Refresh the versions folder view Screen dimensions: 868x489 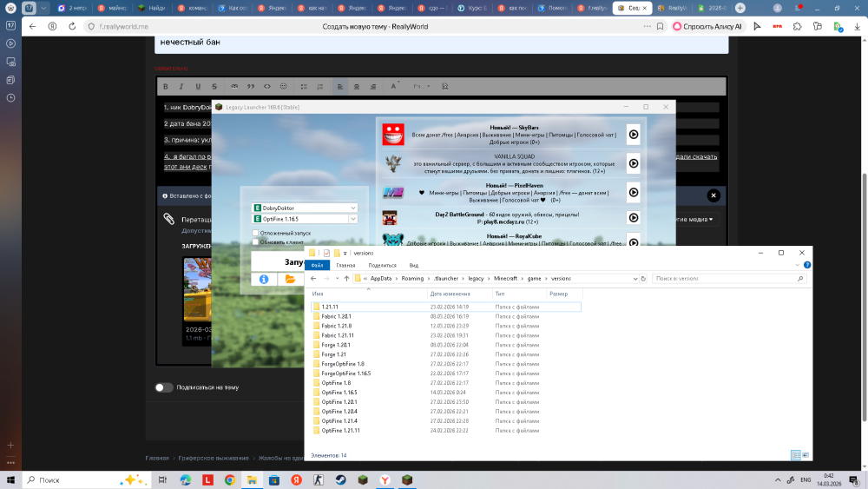[643, 279]
